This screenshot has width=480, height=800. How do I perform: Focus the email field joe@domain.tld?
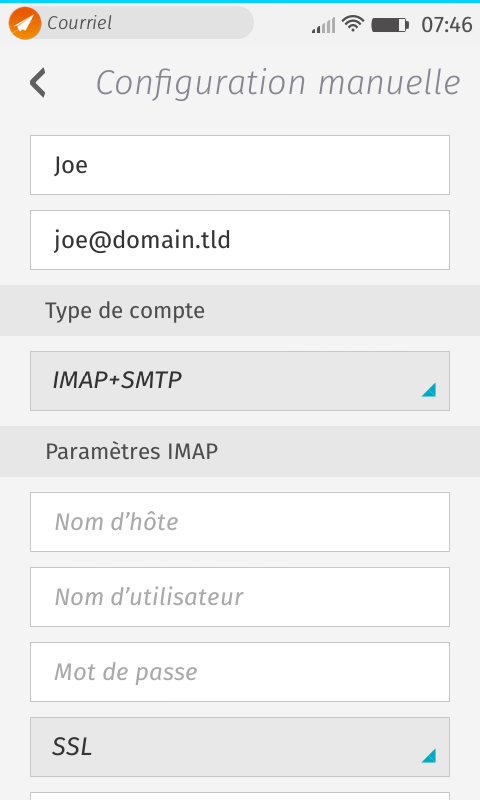240,240
